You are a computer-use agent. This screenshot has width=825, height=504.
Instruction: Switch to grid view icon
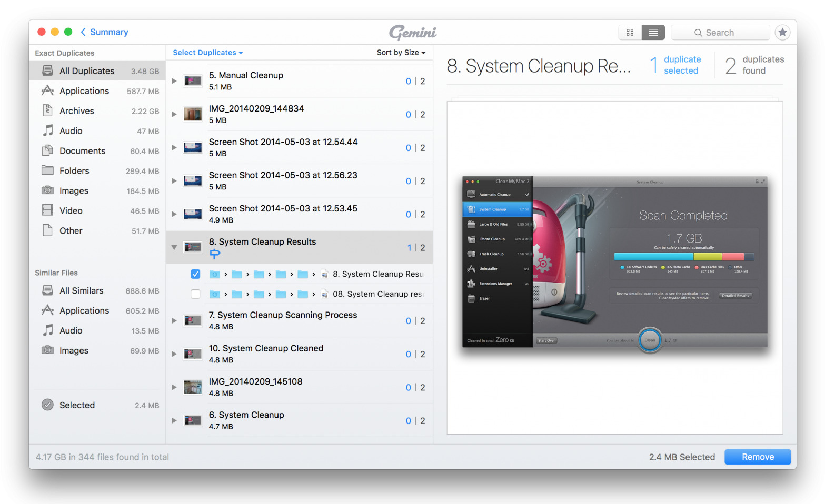[630, 33]
